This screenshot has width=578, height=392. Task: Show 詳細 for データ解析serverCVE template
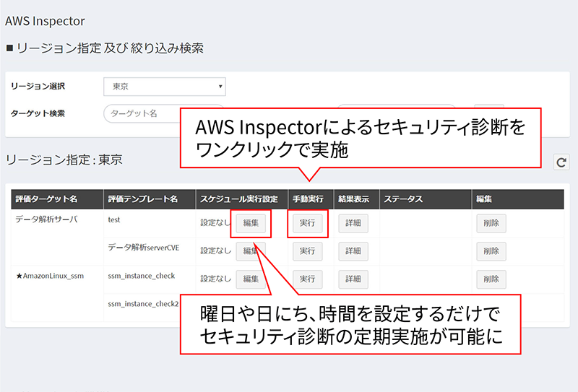[x=353, y=251]
